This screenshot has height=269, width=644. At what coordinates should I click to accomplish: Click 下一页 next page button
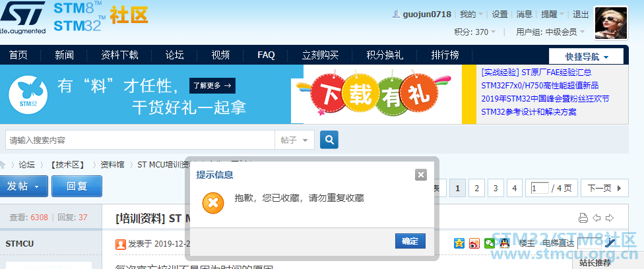(604, 189)
